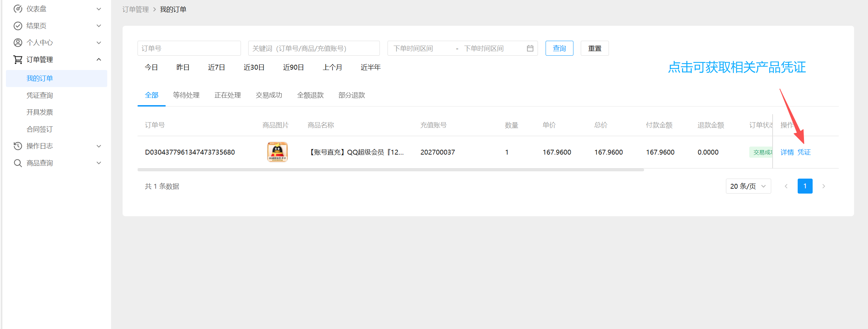Expand the 仪表盘 menu chevron

[x=99, y=9]
